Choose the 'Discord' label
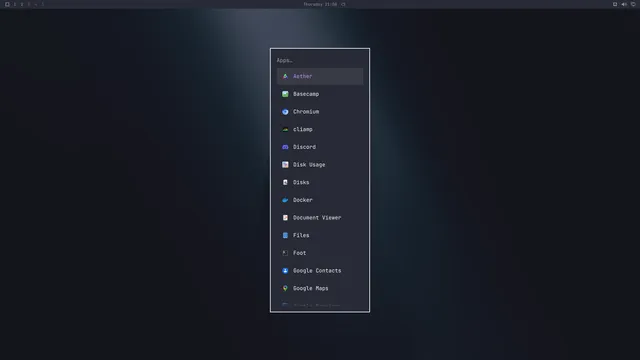 tap(304, 147)
